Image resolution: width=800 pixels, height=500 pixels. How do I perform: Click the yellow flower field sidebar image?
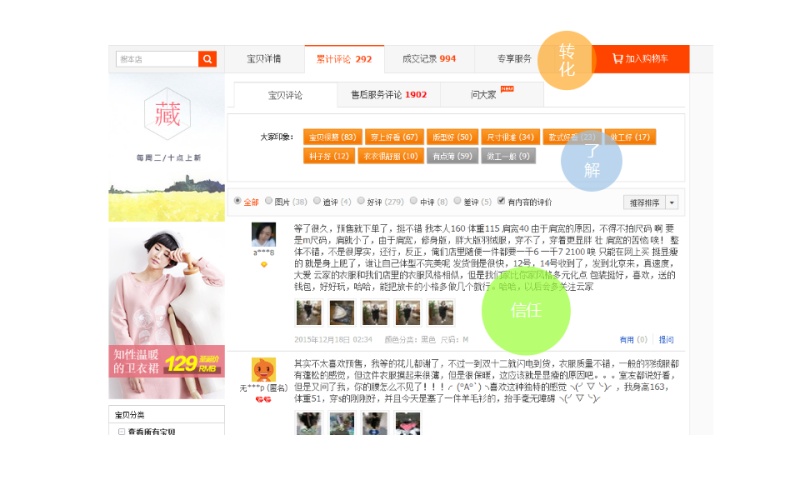(167, 198)
